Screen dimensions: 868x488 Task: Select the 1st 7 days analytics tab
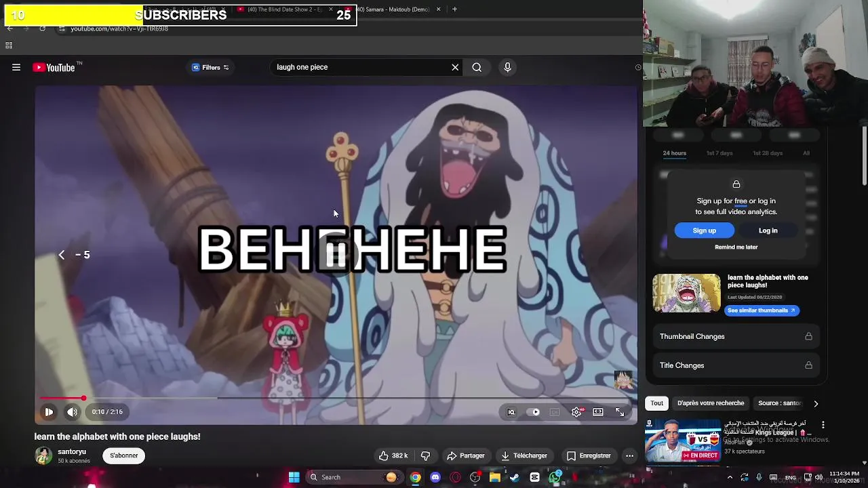coord(719,153)
